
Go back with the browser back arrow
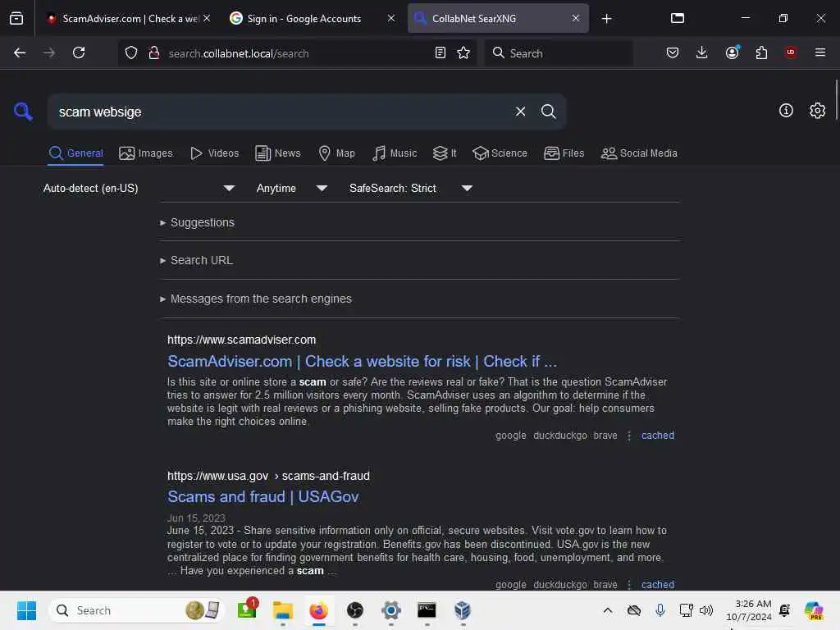[20, 52]
